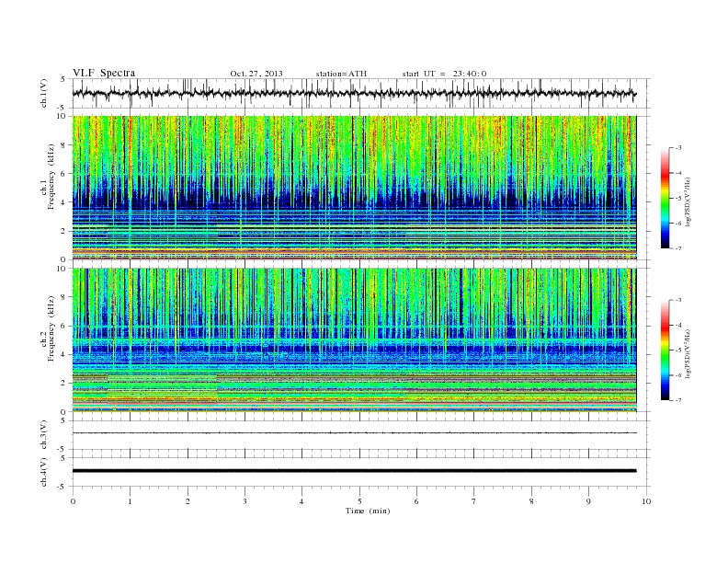Click the "-3" tick of ch.1 colorbar
This screenshot has width=728, height=563.
pos(678,148)
